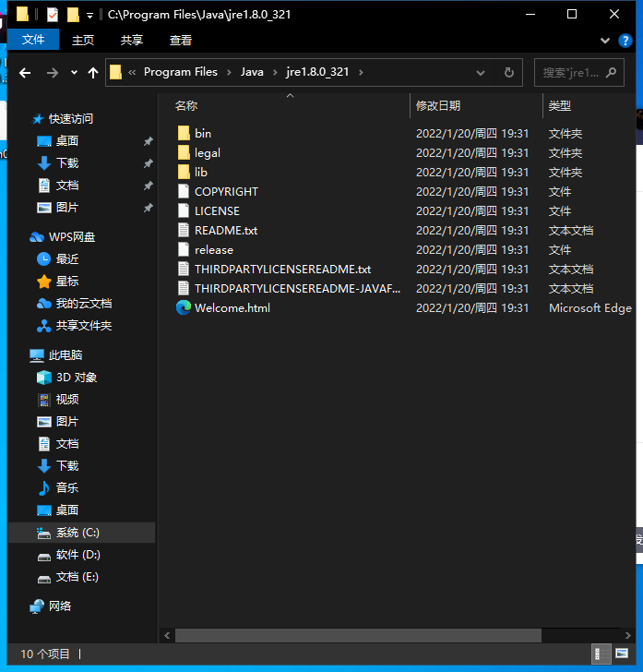This screenshot has height=672, width=643.
Task: Sort by 修改日期 column header
Action: point(438,106)
